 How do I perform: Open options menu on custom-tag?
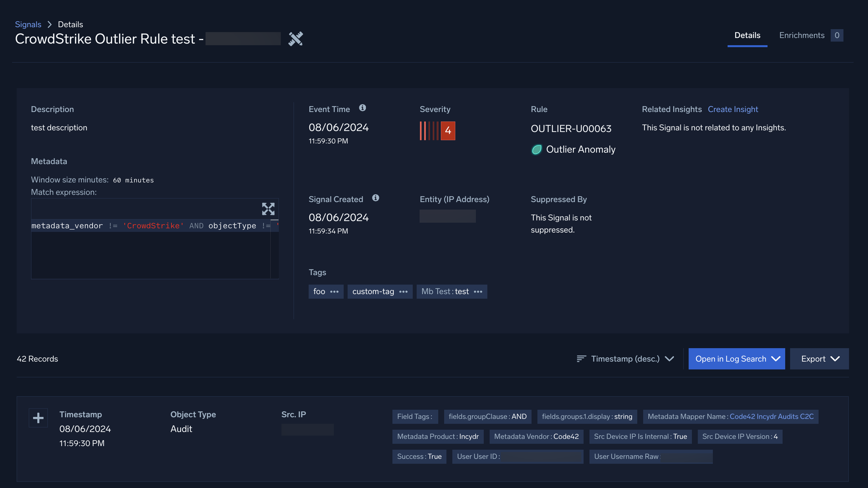point(403,292)
